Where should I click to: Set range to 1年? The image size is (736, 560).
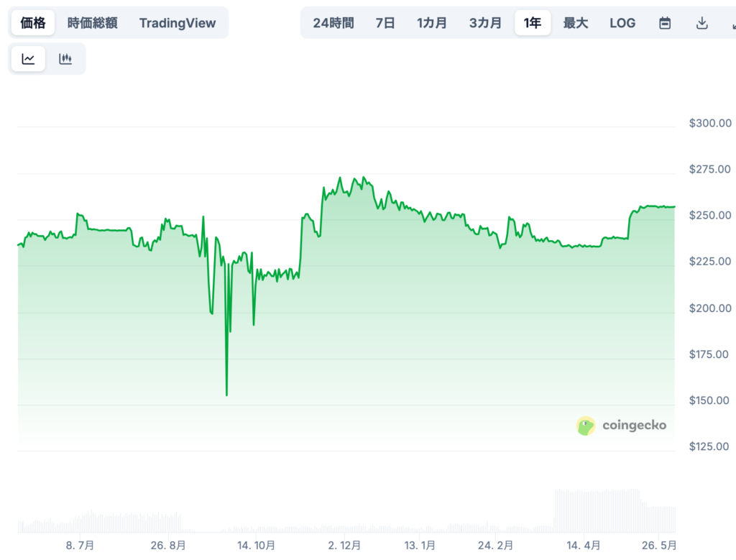click(533, 22)
